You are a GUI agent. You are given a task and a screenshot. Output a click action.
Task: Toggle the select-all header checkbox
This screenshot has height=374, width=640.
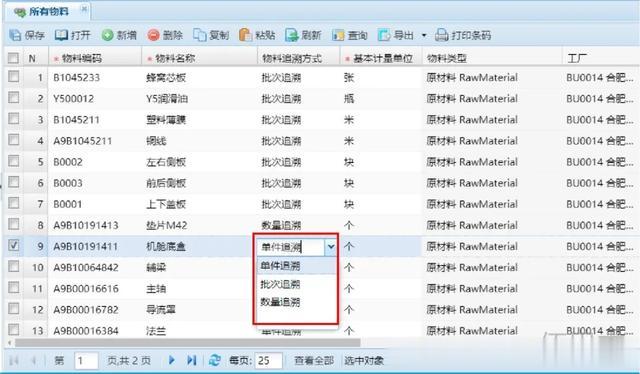pos(13,58)
